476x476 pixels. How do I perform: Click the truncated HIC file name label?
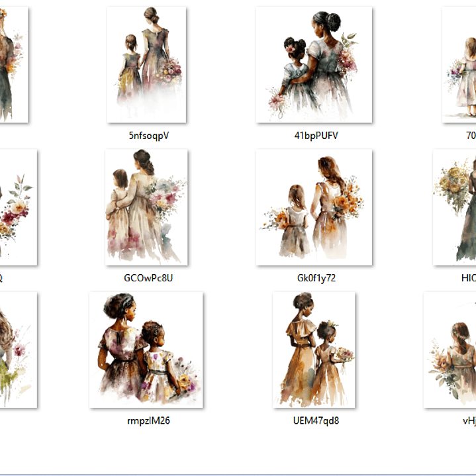coord(468,278)
